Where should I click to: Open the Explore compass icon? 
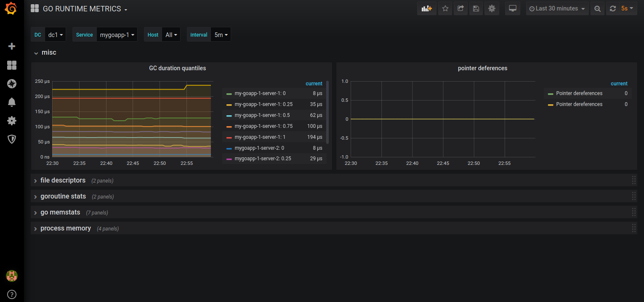coord(12,84)
